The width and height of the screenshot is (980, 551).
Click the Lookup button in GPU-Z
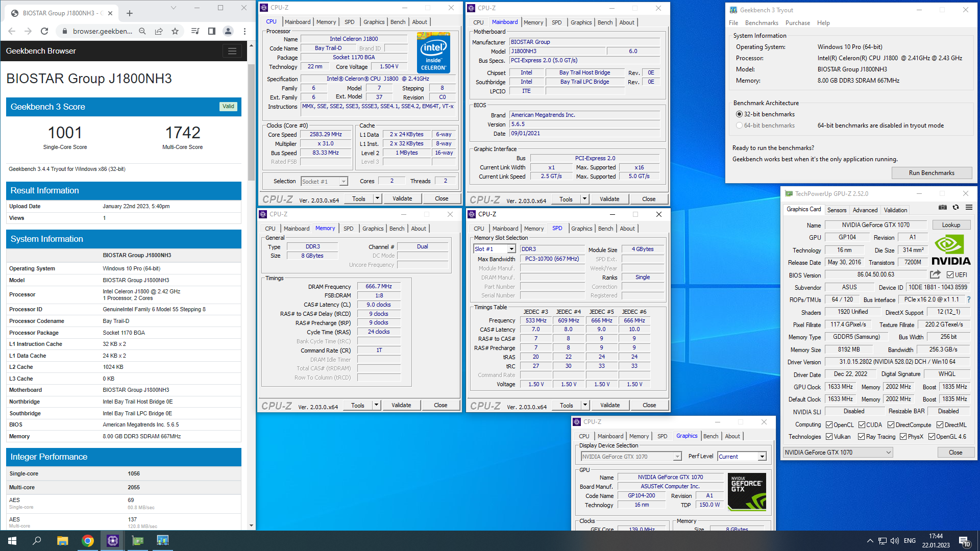tap(951, 225)
